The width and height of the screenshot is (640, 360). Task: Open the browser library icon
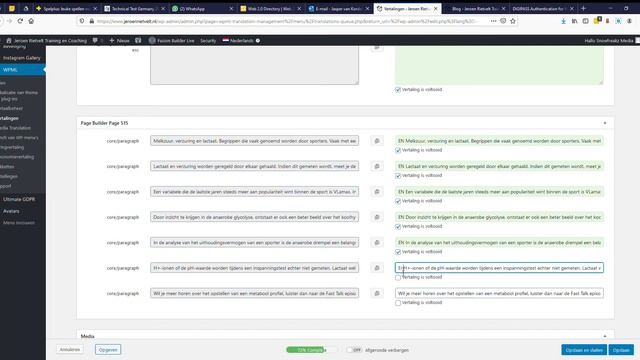pyautogui.click(x=574, y=21)
